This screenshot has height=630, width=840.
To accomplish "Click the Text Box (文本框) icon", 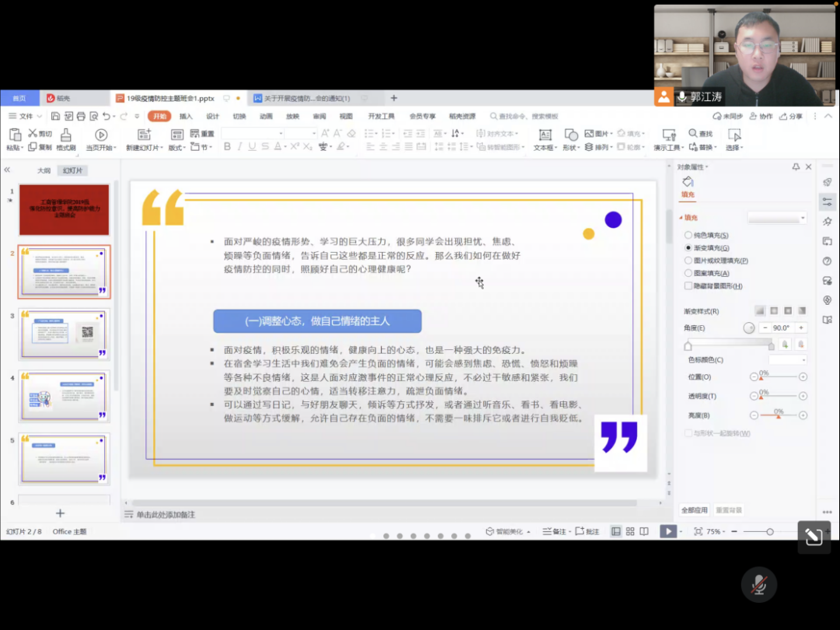I will pos(544,135).
